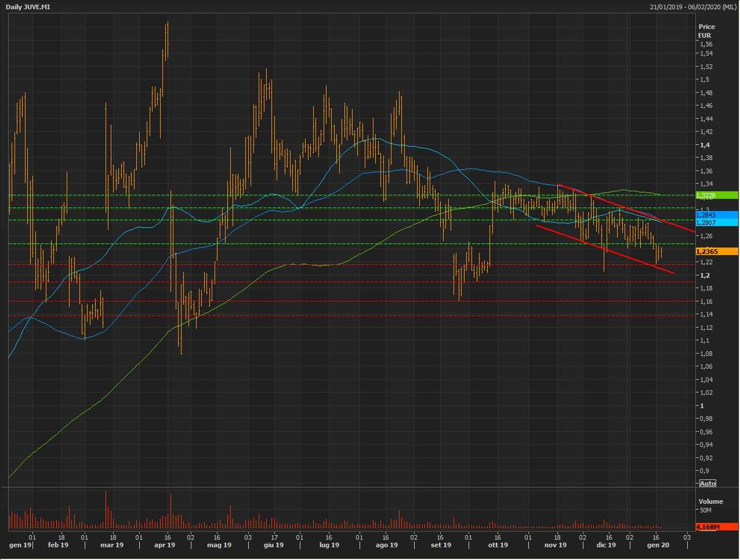Click the date range 21/01/2019 - 06/02/2020 label

(x=693, y=7)
